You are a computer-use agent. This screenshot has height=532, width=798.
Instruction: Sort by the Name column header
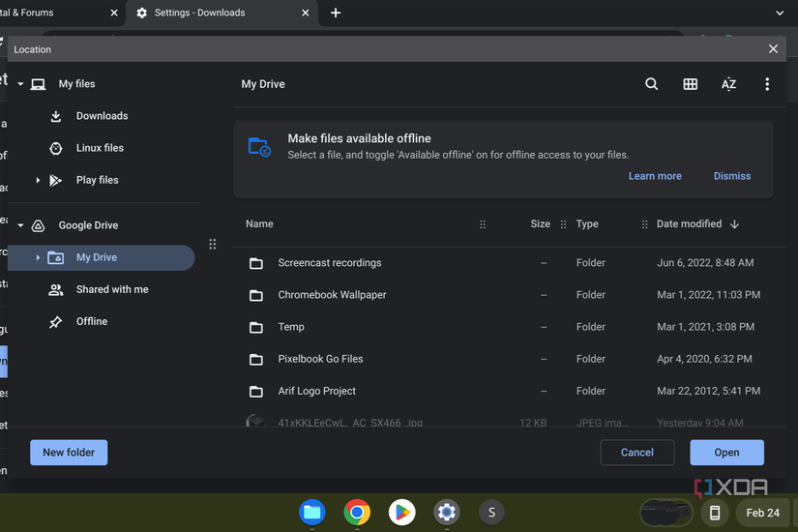(x=259, y=224)
